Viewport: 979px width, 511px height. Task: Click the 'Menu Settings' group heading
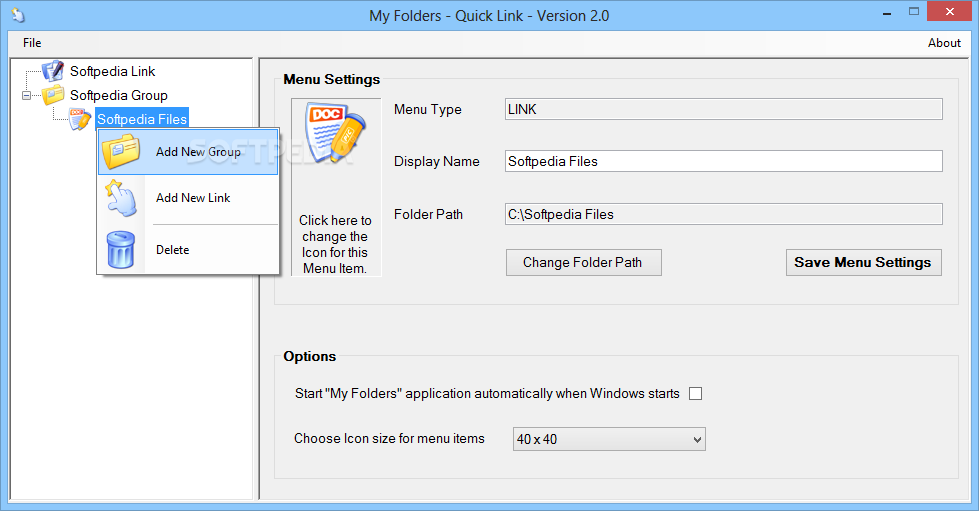pos(332,79)
